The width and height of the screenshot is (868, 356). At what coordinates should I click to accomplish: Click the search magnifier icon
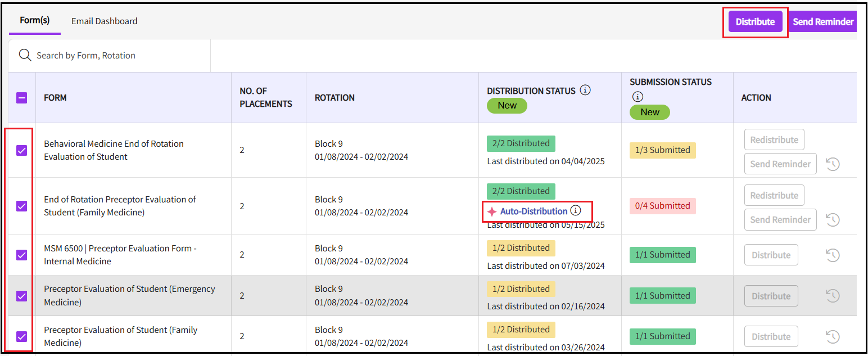pyautogui.click(x=25, y=55)
